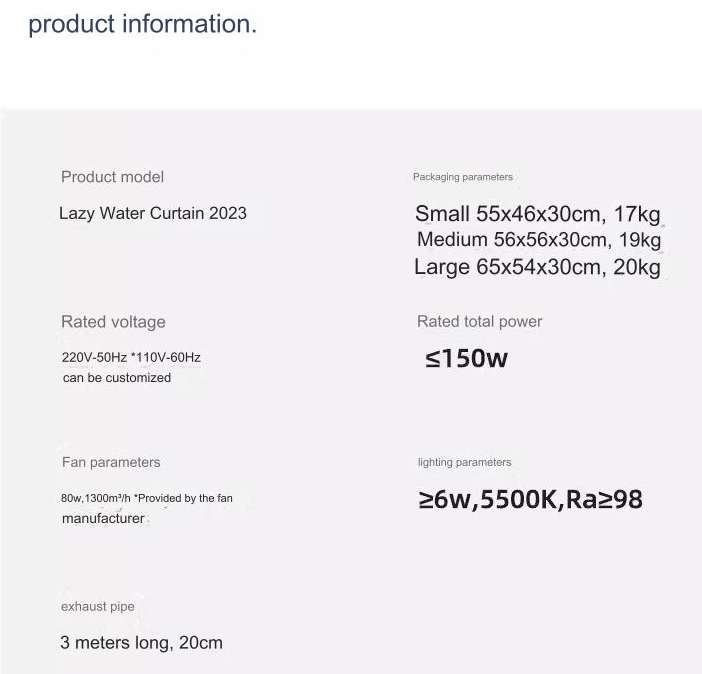Click the "3 meters long, 20cm" text
Screen dimensions: 702x674
pyautogui.click(x=141, y=643)
